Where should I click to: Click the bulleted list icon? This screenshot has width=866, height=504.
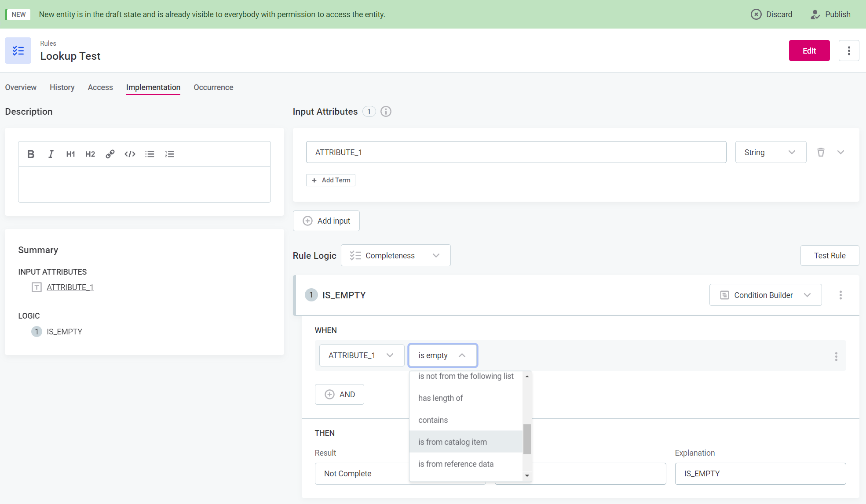[x=150, y=154]
